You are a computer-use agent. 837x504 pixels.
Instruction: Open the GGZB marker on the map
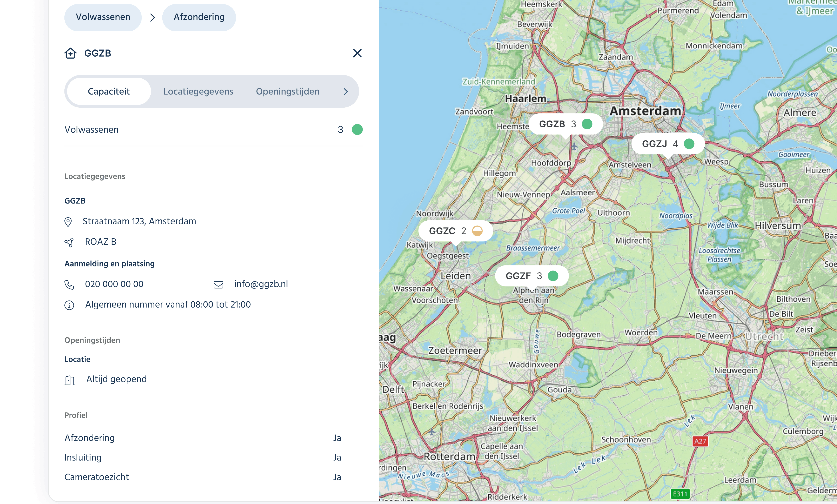coord(566,124)
